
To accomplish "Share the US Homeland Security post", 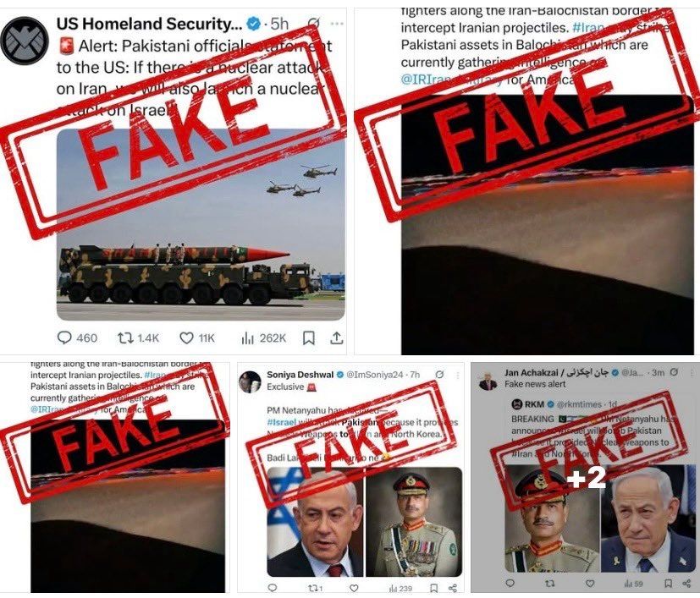I will click(x=337, y=337).
